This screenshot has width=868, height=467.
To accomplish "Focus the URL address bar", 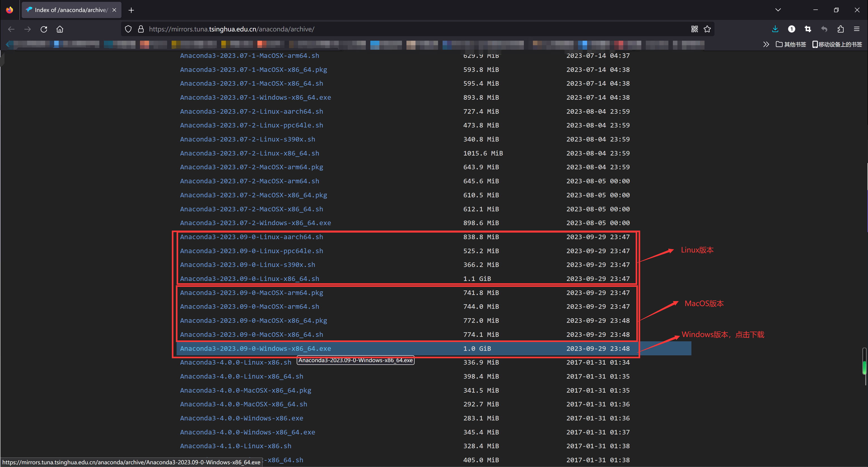I will click(x=418, y=29).
